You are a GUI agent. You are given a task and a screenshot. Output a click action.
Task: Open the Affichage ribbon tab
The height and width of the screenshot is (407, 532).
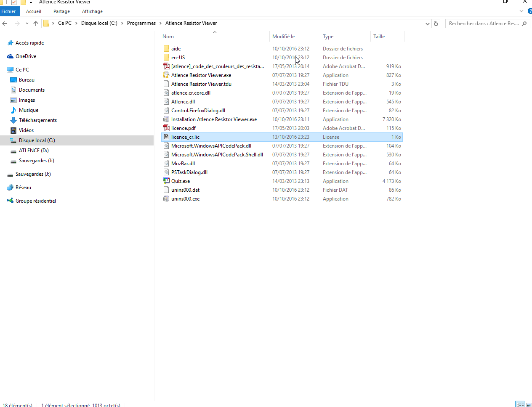coord(92,11)
